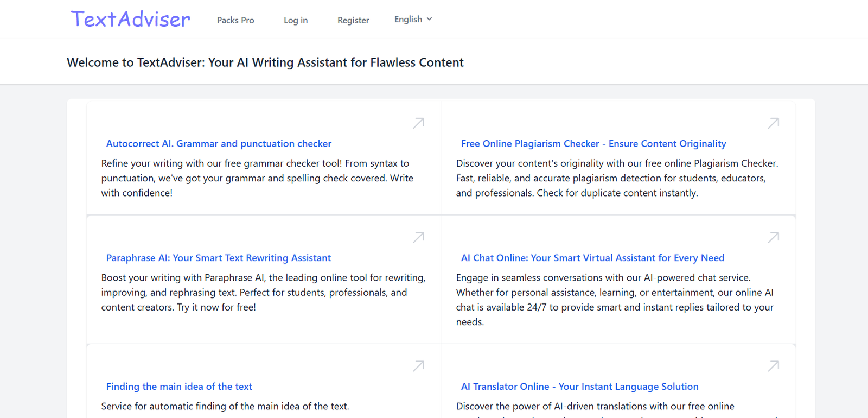The height and width of the screenshot is (418, 868).
Task: Open the Register page
Action: point(353,20)
